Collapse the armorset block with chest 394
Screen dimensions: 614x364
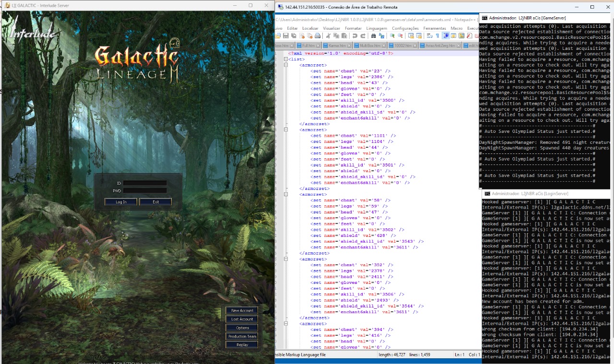point(286,324)
